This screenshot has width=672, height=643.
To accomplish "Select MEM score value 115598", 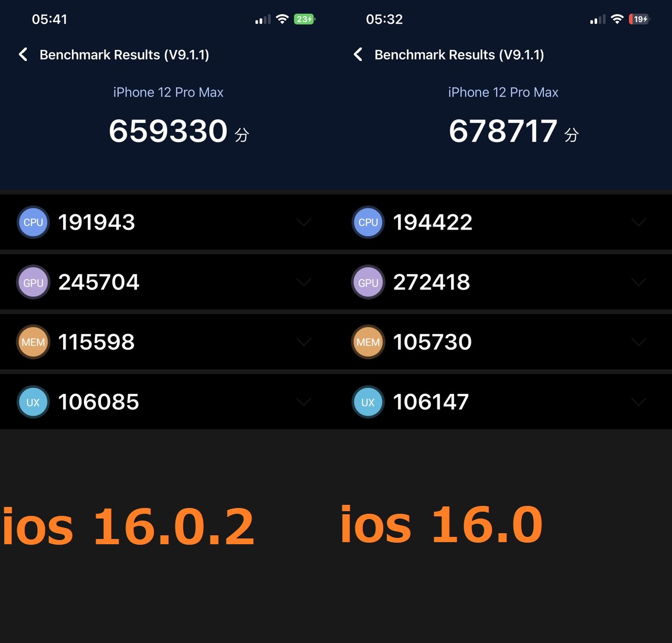I will coord(96,342).
